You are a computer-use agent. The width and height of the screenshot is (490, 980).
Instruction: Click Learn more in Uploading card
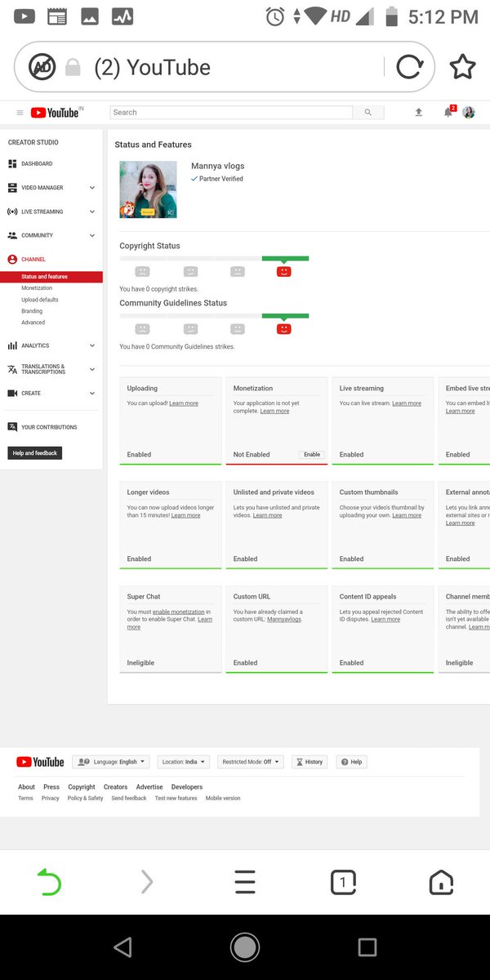pos(184,403)
